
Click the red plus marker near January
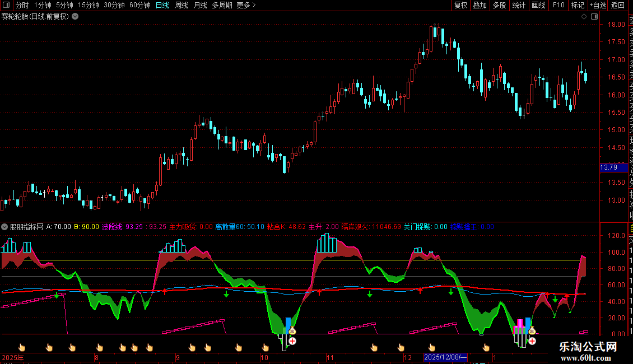(532, 341)
